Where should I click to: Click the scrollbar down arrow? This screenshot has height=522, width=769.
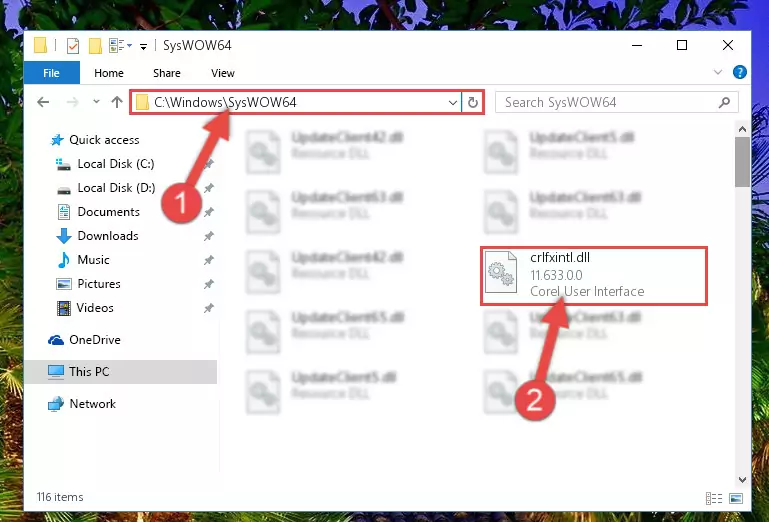(742, 480)
